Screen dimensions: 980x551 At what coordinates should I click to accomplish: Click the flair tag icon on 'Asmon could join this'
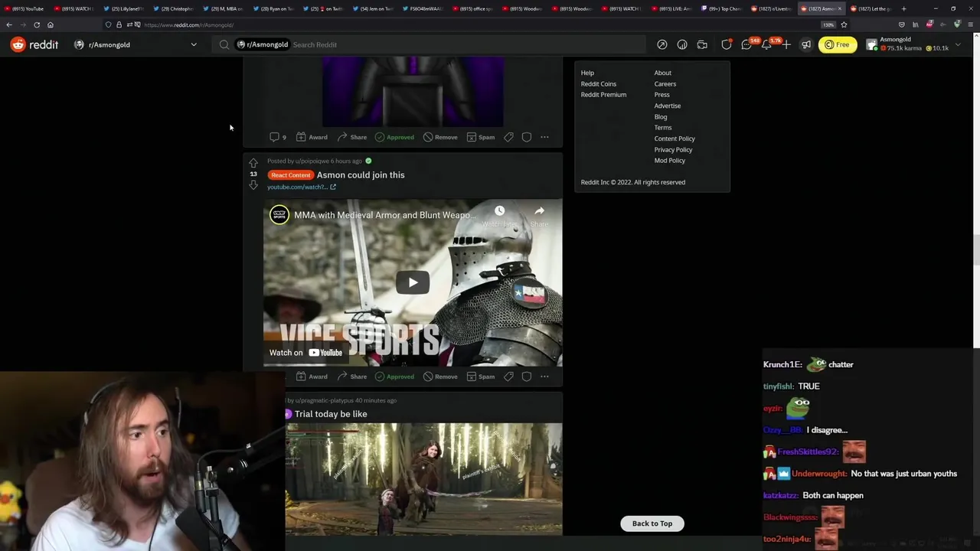(508, 377)
